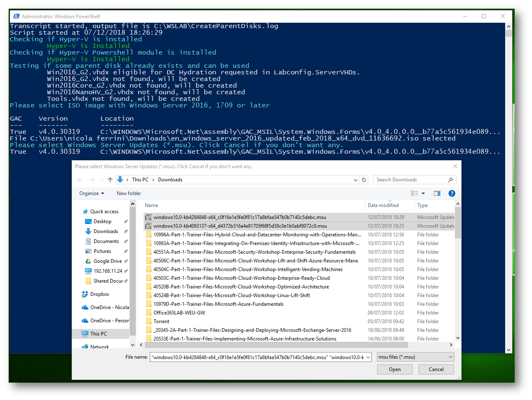532x400 pixels.
Task: Select folder 10979D Microsoft-Azure-Fundamentals
Action: [x=299, y=304]
